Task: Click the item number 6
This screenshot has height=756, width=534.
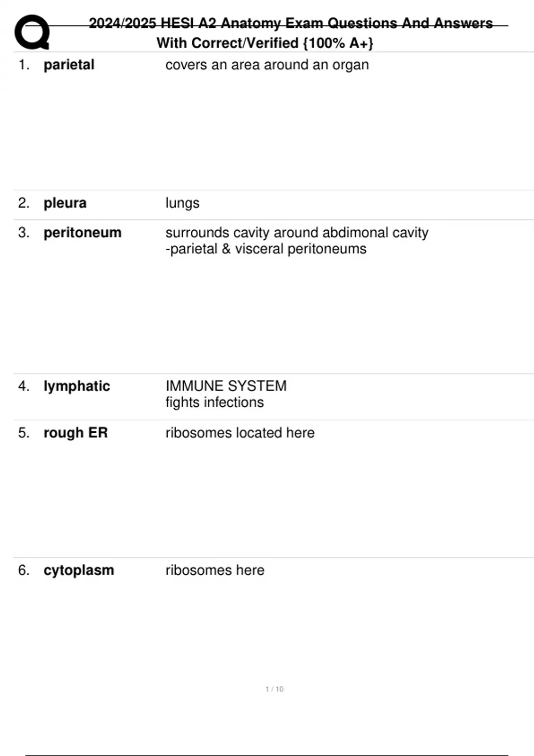Action: click(24, 570)
